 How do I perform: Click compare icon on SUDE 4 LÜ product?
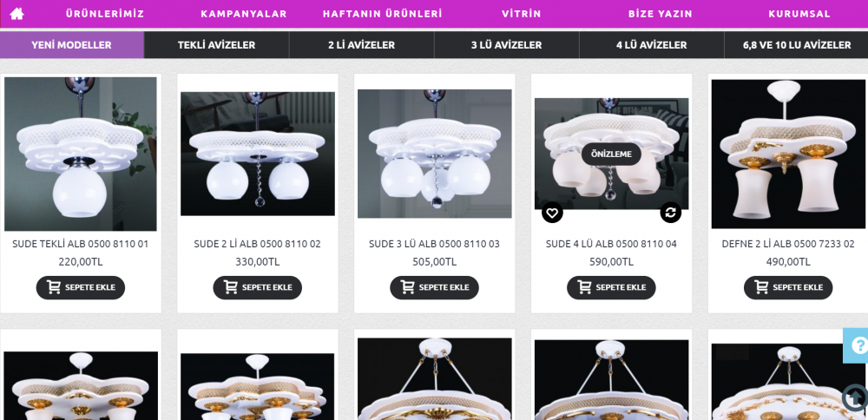(x=670, y=213)
